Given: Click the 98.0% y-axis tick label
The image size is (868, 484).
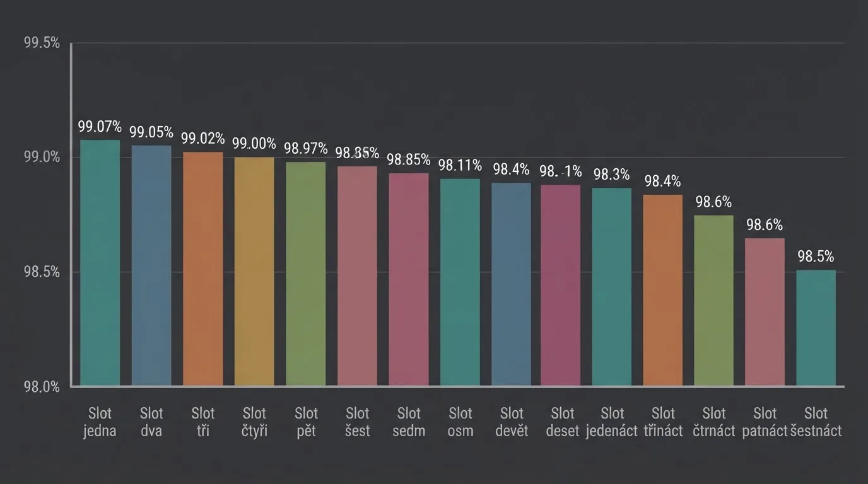Looking at the screenshot, I should tap(42, 387).
